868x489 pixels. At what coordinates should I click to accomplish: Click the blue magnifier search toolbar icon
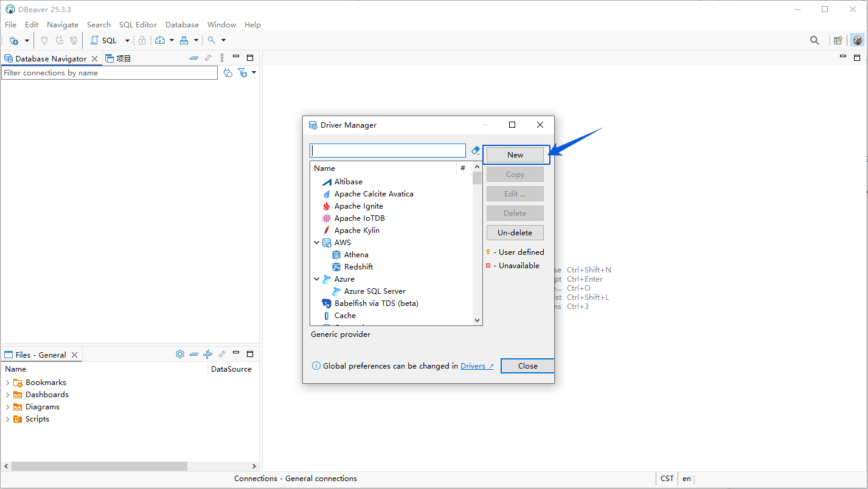[x=212, y=40]
